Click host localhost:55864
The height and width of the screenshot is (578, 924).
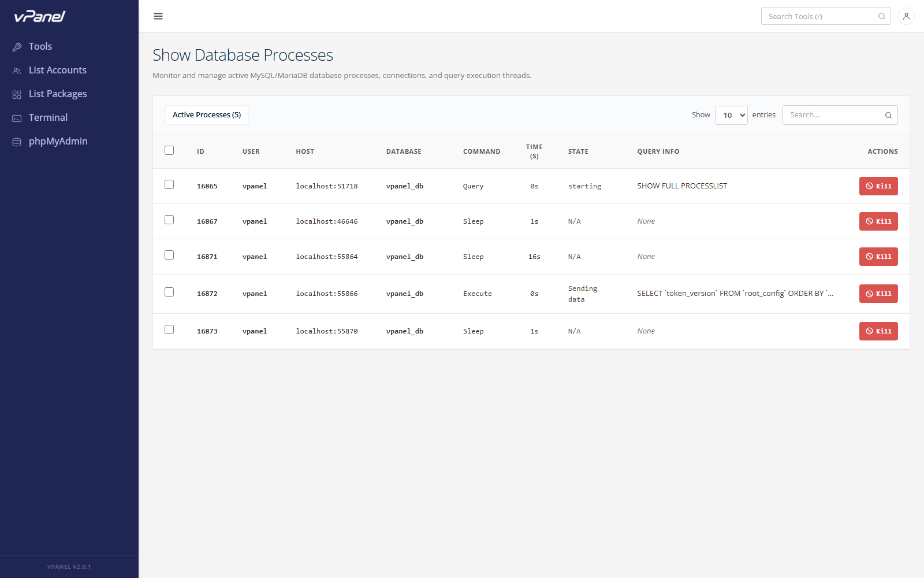coord(327,257)
